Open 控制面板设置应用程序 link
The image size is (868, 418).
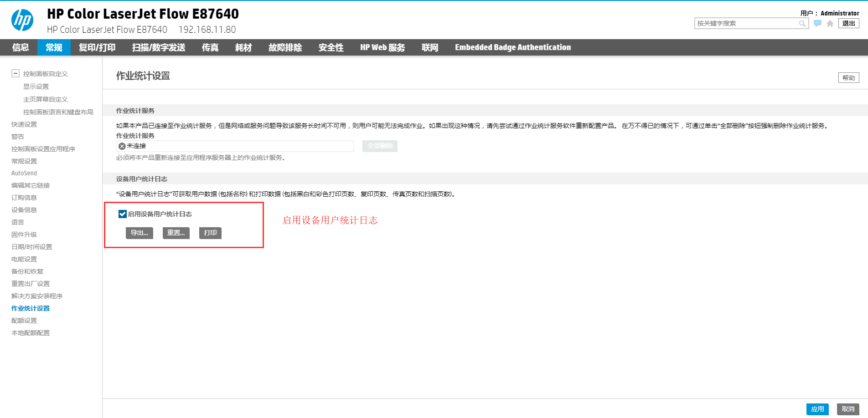[x=43, y=149]
